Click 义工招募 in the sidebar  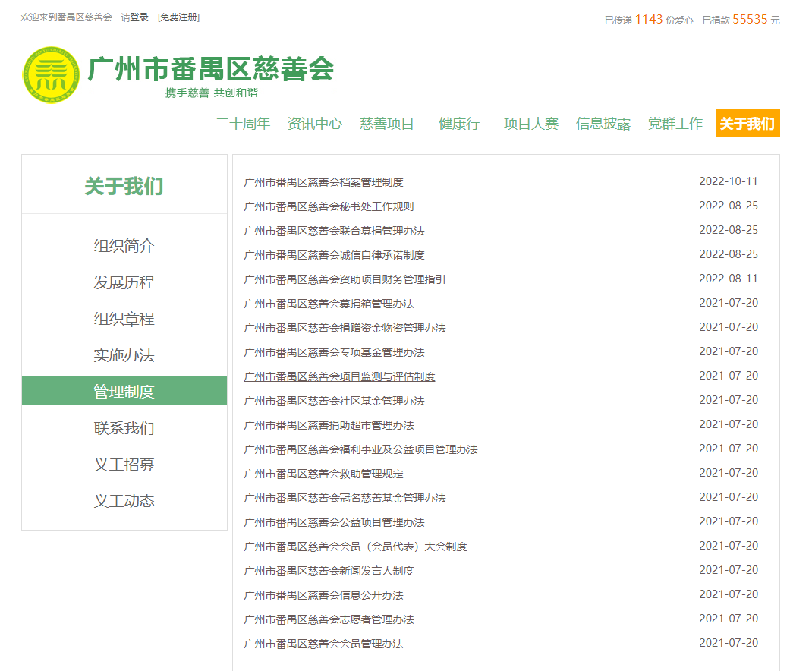124,464
